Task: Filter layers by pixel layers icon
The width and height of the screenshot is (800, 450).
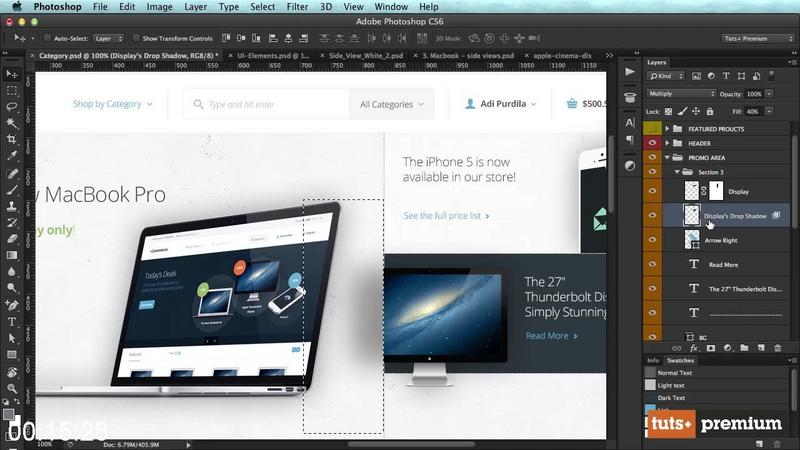Action: (696, 76)
